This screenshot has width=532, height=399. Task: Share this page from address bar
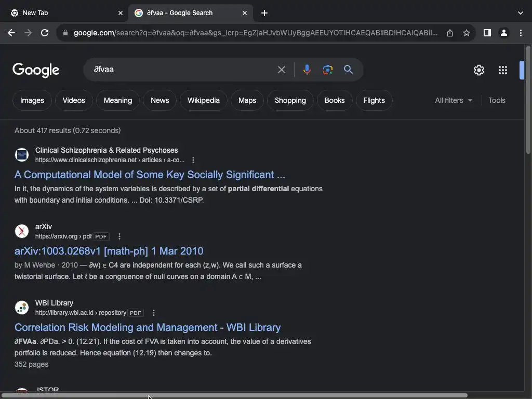click(450, 33)
